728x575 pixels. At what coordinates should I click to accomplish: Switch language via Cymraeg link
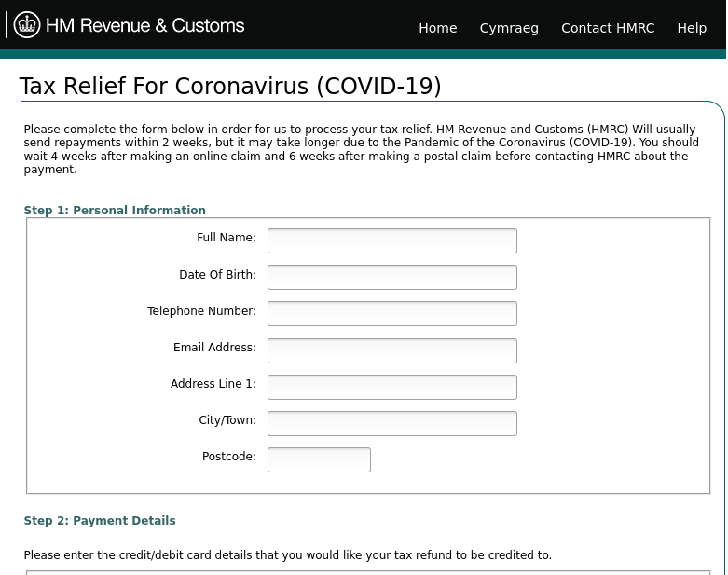click(x=509, y=28)
